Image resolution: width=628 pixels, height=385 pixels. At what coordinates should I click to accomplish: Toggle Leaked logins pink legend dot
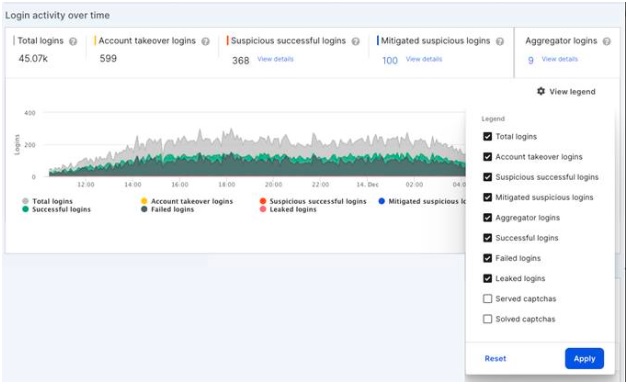coord(263,209)
